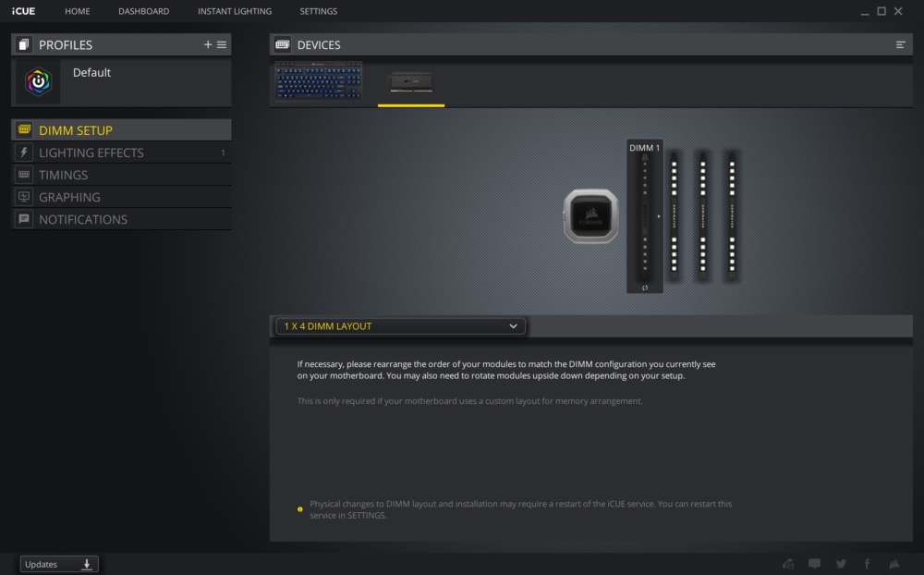Open the LIGHTING EFFECTS section

[121, 153]
